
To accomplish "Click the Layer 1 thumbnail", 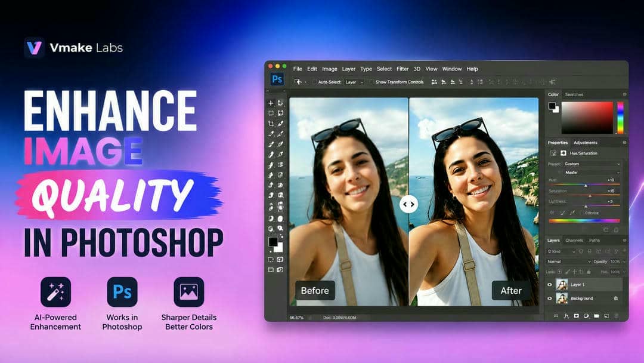I will click(562, 284).
